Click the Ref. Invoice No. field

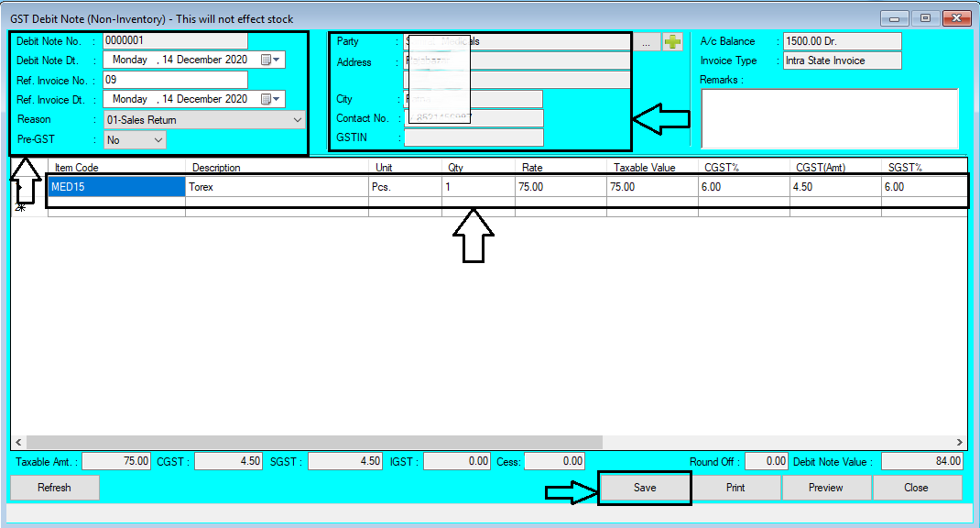coord(174,79)
